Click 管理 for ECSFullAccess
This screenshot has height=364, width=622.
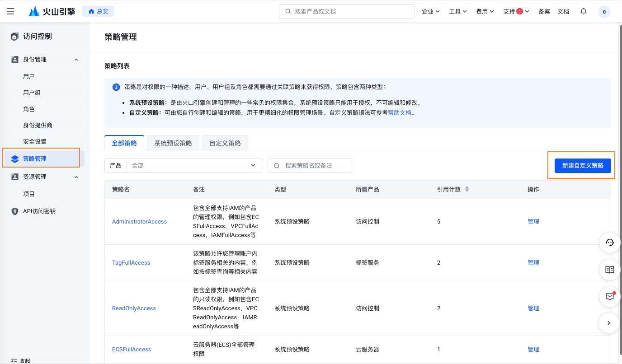pyautogui.click(x=533, y=350)
